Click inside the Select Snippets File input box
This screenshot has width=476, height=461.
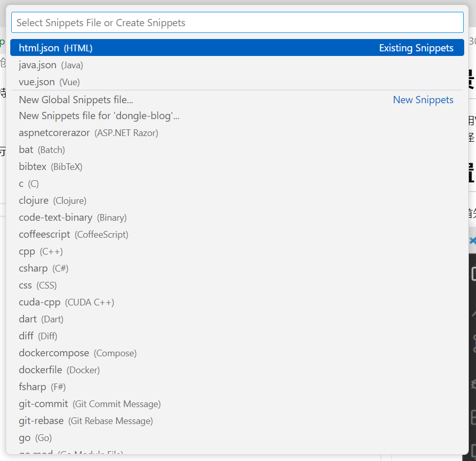point(237,22)
